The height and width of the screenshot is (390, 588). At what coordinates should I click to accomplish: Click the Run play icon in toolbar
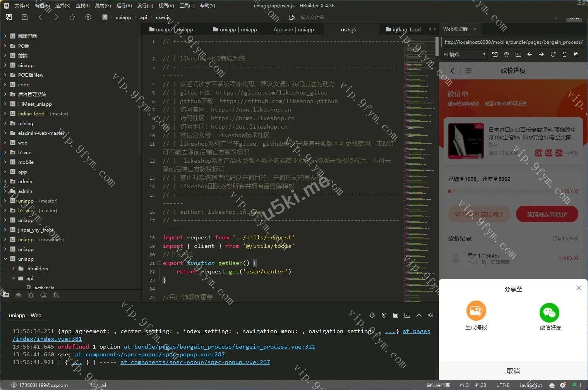tap(88, 17)
